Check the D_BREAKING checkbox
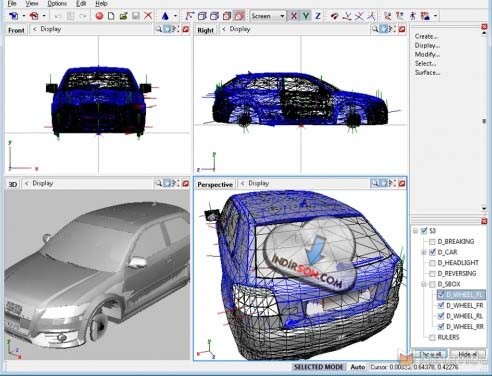This screenshot has height=376, width=492. [x=432, y=241]
